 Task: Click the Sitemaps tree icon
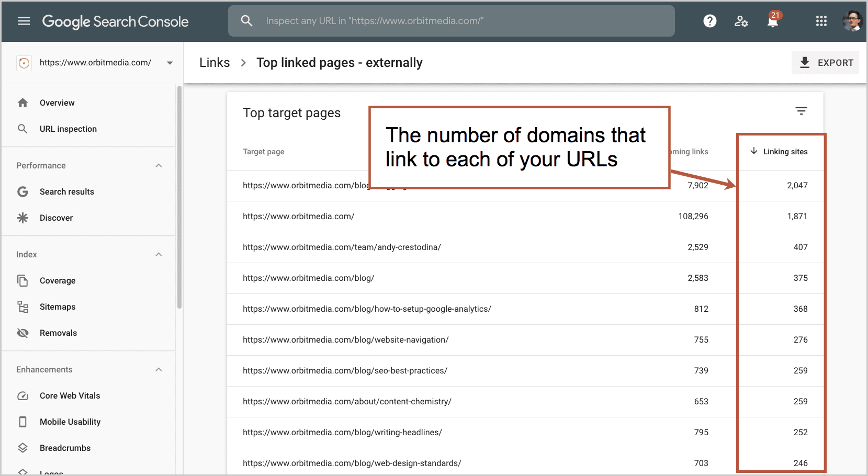tap(22, 307)
